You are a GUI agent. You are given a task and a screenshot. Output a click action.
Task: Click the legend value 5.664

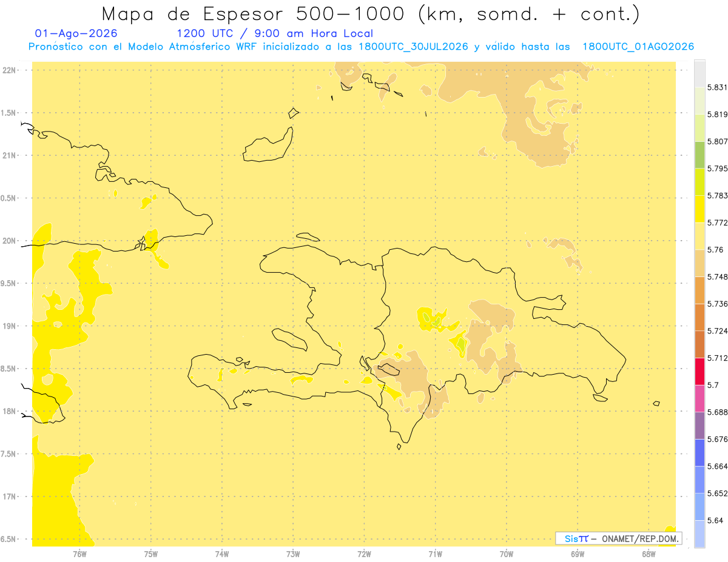point(717,466)
